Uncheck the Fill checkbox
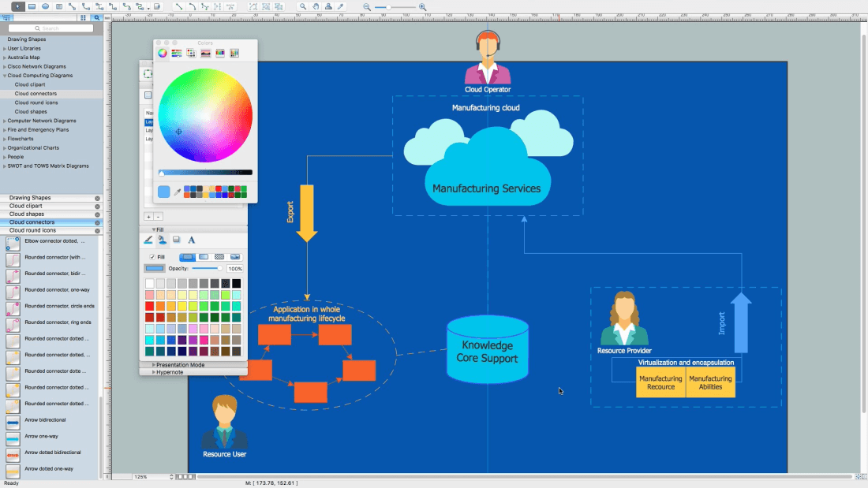The width and height of the screenshot is (868, 488). click(152, 257)
